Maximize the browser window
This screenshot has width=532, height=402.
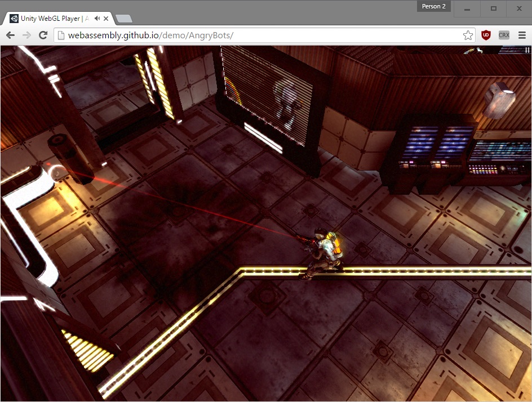coord(493,8)
